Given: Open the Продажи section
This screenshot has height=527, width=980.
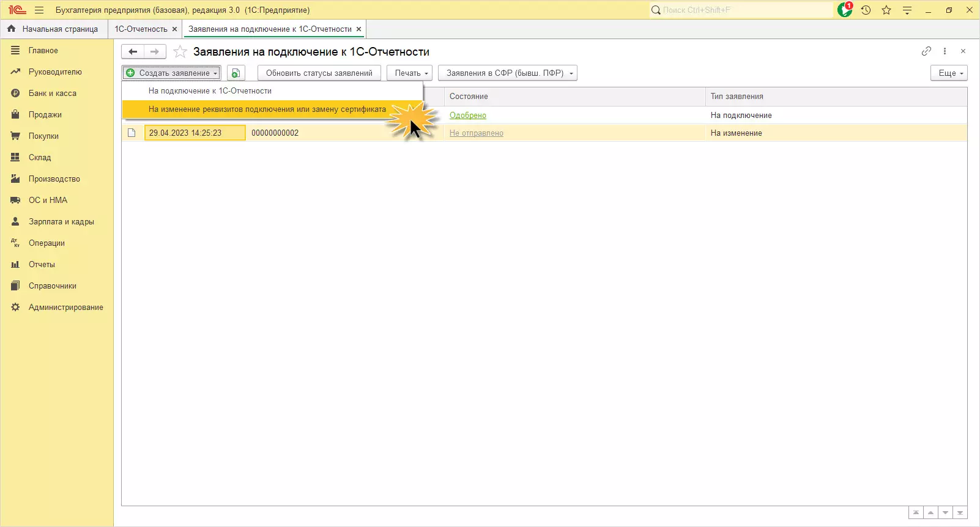Looking at the screenshot, I should click(x=45, y=115).
